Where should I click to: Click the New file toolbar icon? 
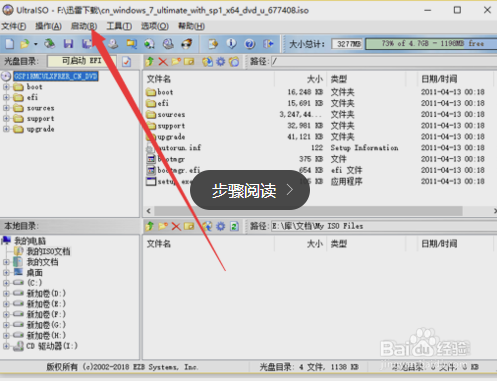[10, 44]
